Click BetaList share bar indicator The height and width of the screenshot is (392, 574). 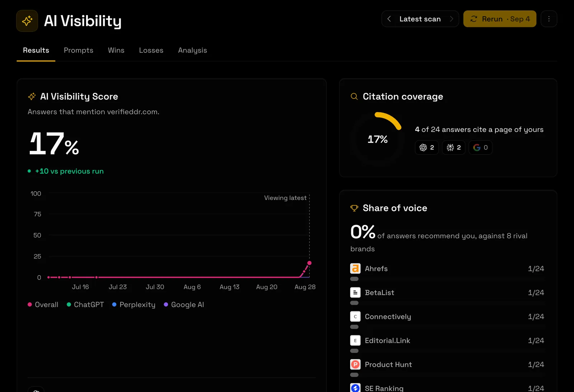pyautogui.click(x=354, y=303)
